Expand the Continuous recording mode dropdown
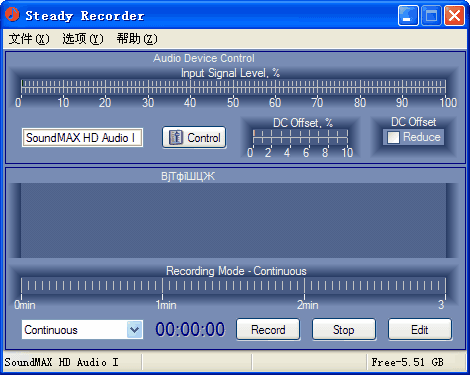The image size is (470, 375). [x=134, y=330]
